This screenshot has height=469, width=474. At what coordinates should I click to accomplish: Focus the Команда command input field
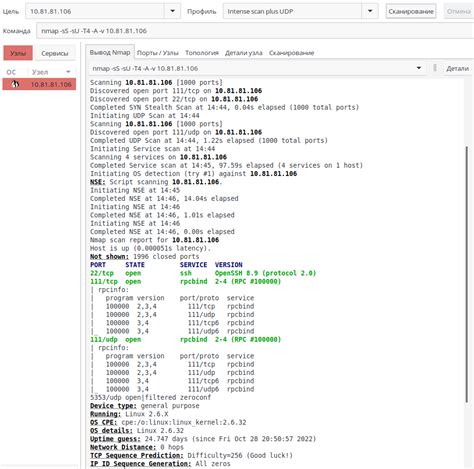coord(255,31)
